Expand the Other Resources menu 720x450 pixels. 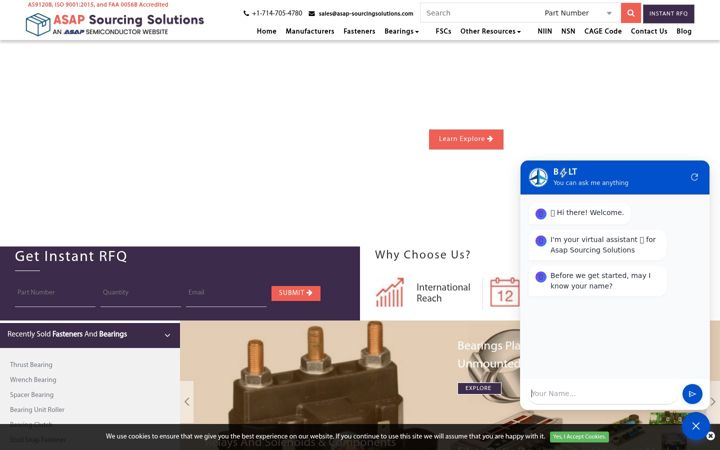click(x=490, y=31)
